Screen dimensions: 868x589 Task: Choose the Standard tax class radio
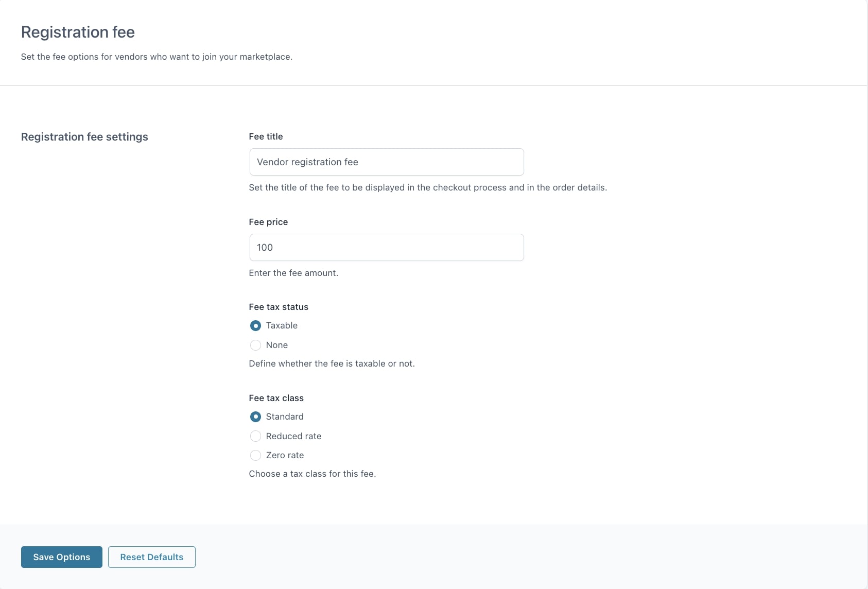[255, 417]
